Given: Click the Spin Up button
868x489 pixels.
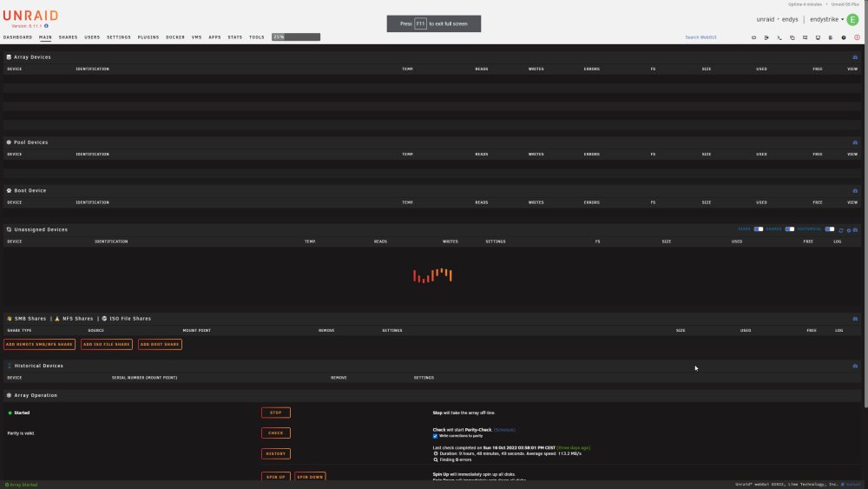Looking at the screenshot, I should (276, 477).
